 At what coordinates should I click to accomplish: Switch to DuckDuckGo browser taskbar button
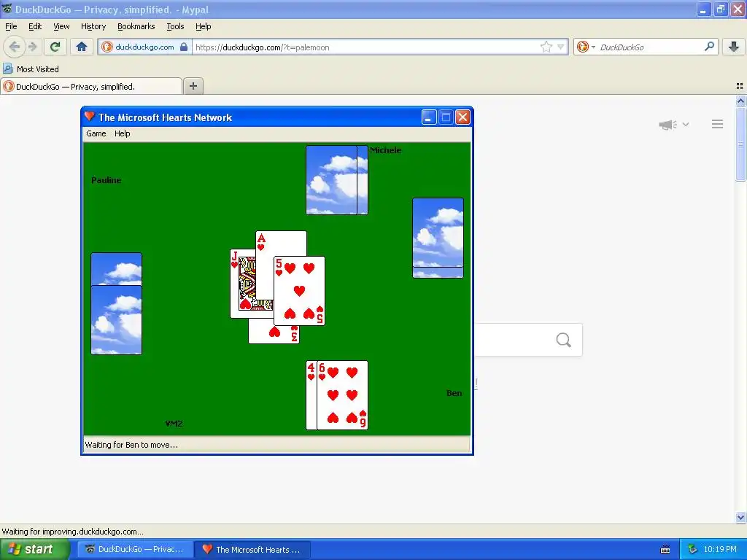point(135,550)
